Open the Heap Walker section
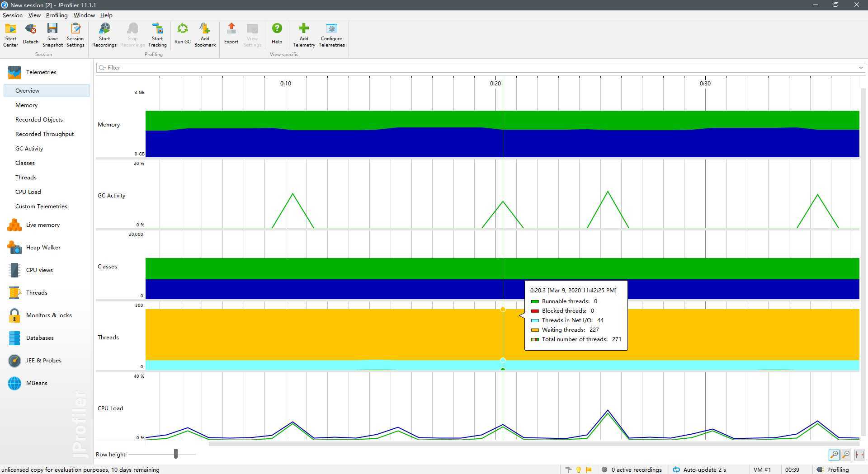868x474 pixels. click(x=43, y=247)
